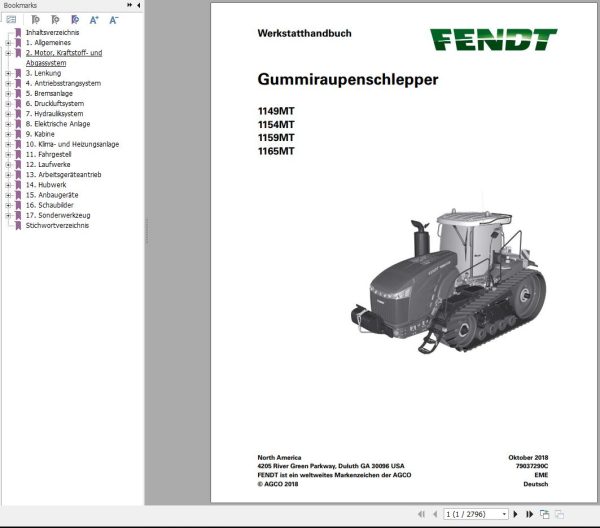Open the Stichwortverzeichnis bookmark

coord(57,225)
